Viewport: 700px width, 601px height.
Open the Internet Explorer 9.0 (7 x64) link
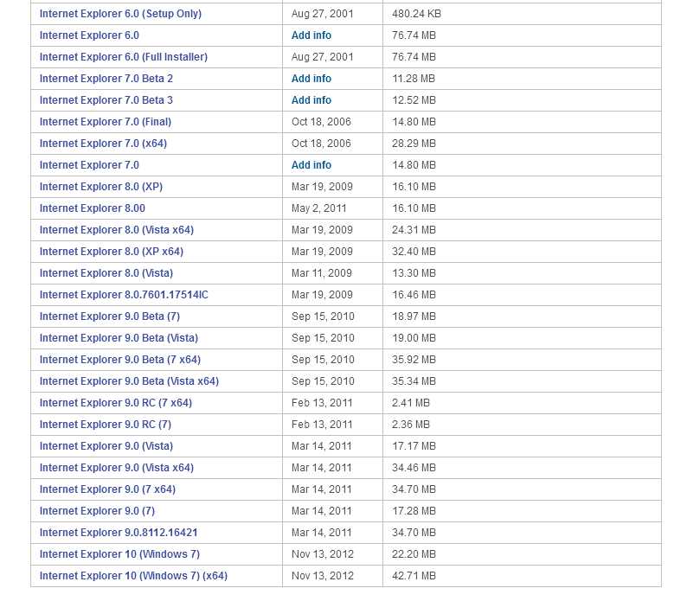pos(107,490)
